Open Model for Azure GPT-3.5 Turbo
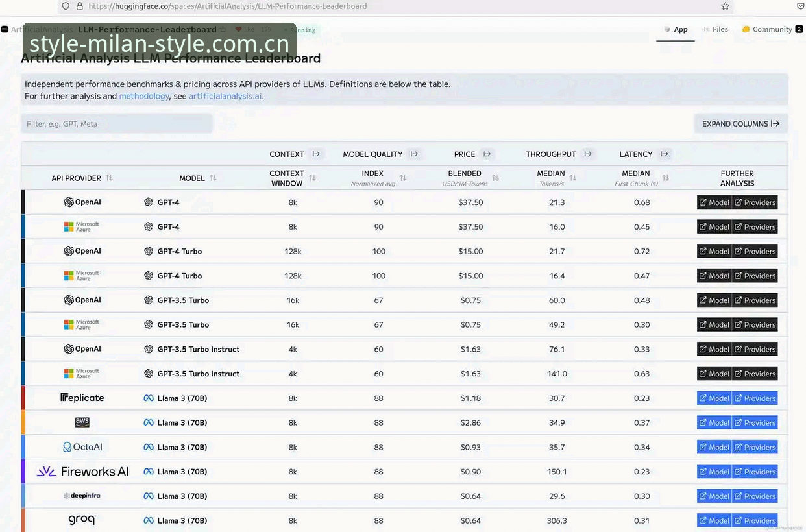 click(714, 325)
